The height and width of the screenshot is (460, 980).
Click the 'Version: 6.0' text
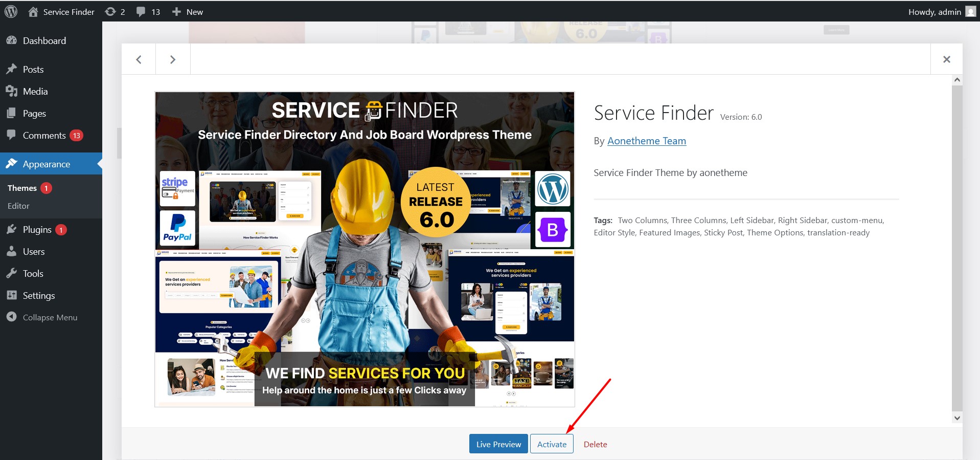click(x=741, y=117)
